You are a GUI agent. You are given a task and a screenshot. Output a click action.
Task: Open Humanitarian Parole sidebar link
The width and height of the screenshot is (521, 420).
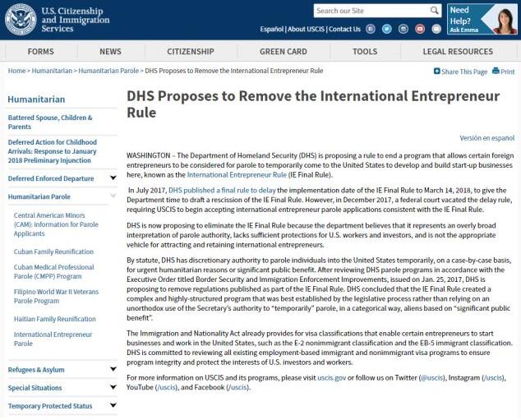tap(39, 196)
